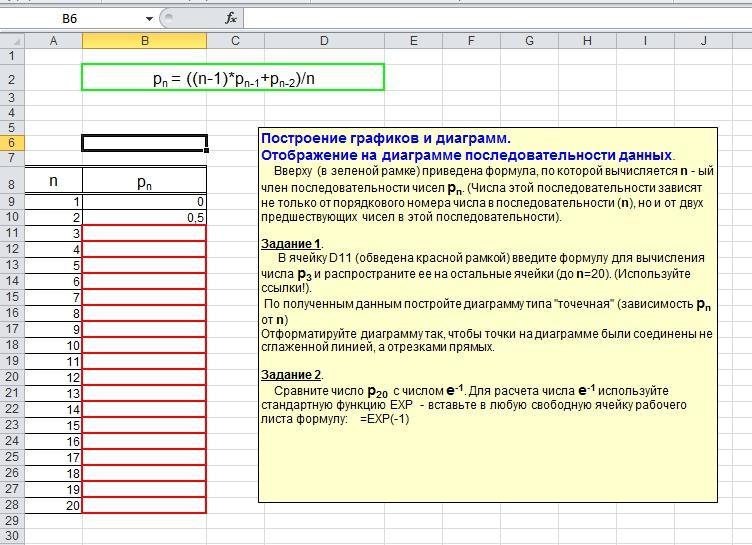The image size is (752, 545).
Task: Click inside the formula bar input area
Action: [490, 18]
